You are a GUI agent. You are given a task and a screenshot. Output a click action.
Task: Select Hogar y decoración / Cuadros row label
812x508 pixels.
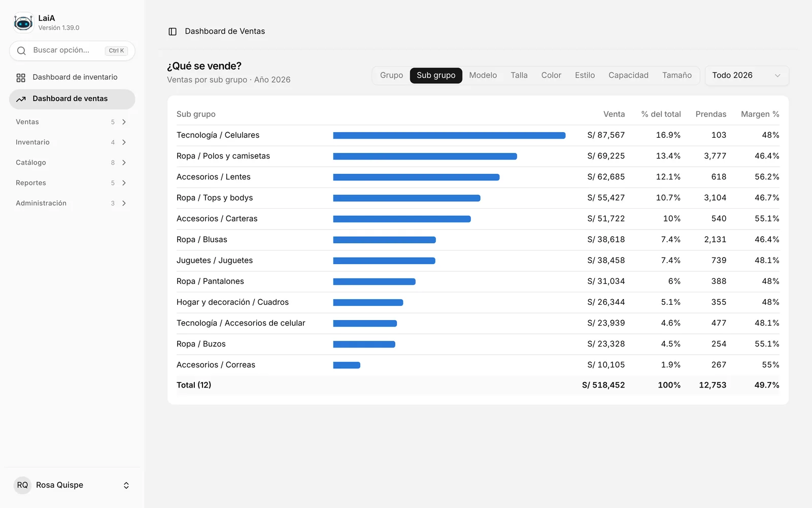pos(232,302)
